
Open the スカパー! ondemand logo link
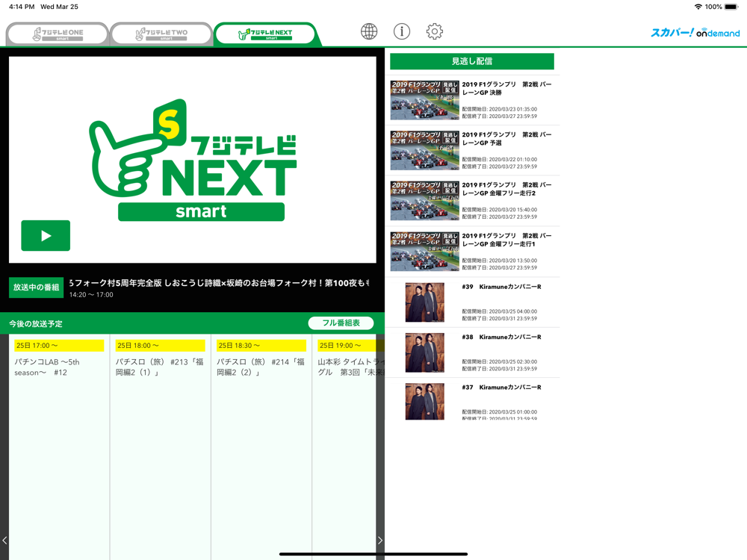(x=695, y=32)
